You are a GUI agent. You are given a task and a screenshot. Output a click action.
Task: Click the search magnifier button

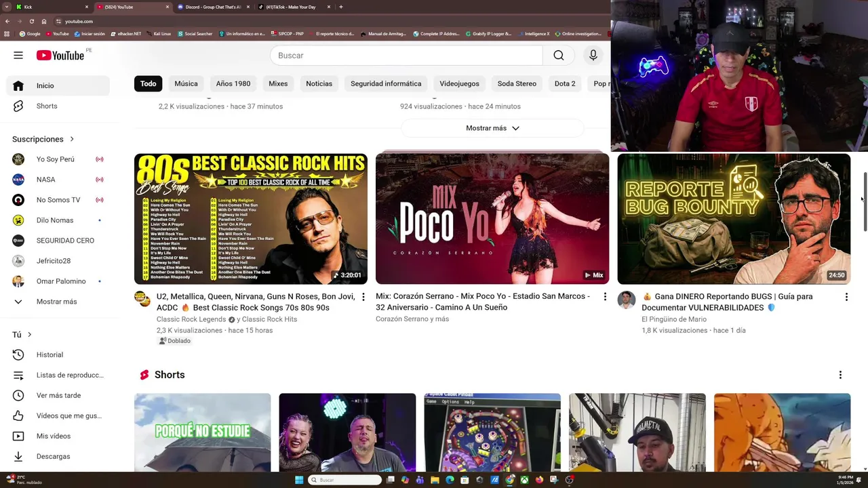pos(559,56)
